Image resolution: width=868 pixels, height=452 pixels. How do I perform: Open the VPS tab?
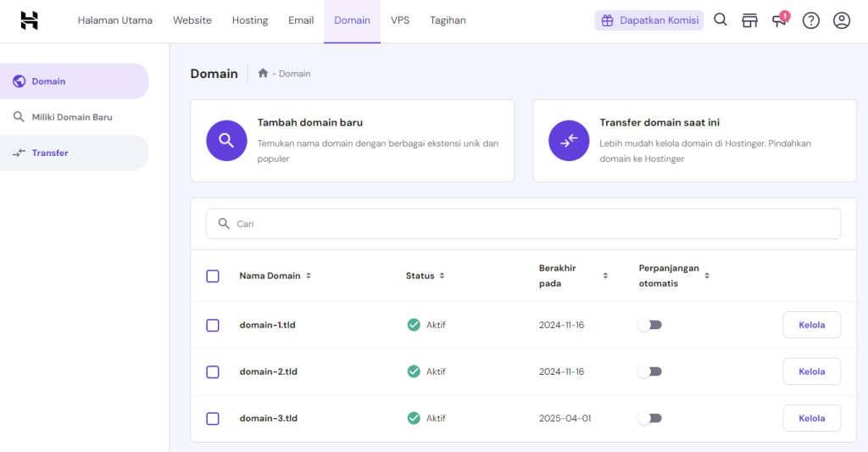point(400,20)
